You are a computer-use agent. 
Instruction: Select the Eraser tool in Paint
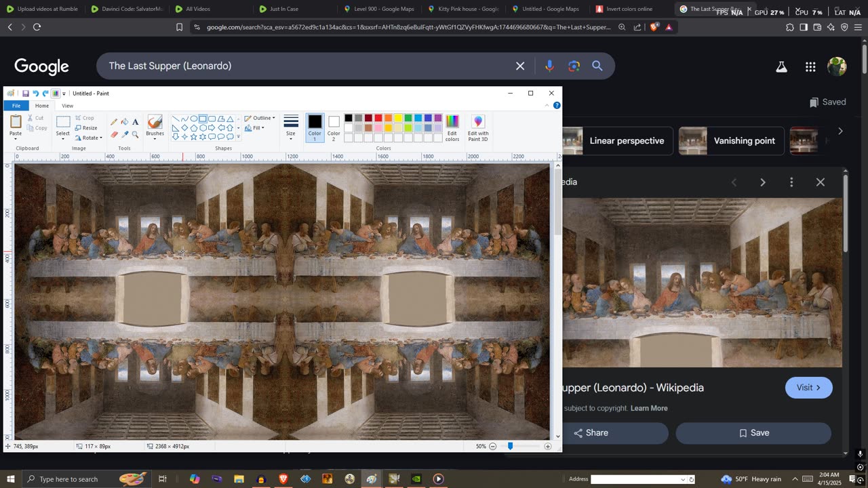click(114, 134)
